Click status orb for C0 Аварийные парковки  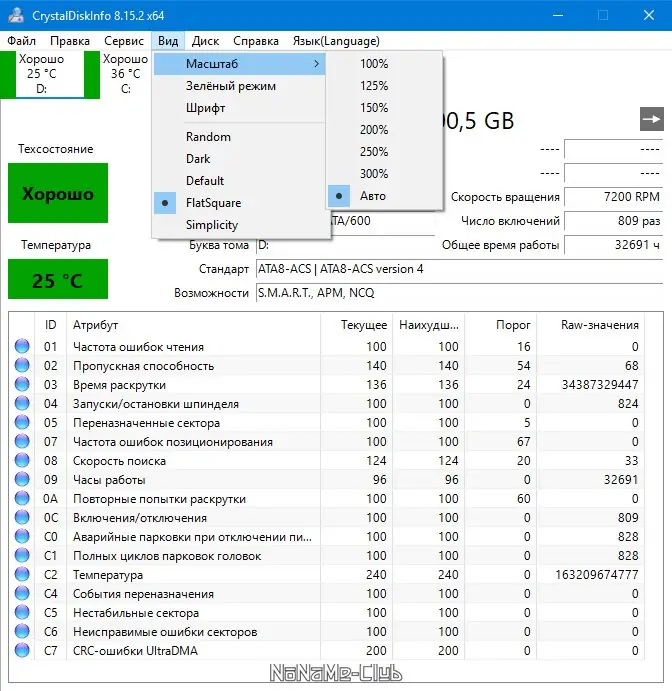(22, 536)
